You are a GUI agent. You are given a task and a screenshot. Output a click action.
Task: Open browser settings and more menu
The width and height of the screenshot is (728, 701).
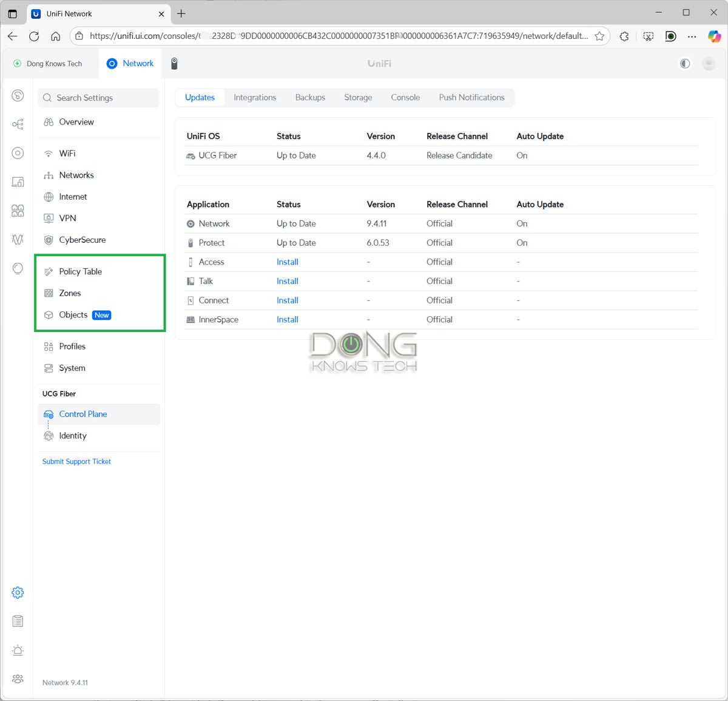692,36
